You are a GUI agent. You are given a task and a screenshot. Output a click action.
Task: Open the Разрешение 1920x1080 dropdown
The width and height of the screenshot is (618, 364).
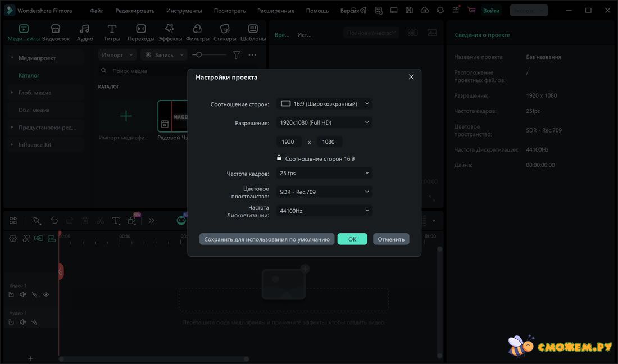pyautogui.click(x=324, y=122)
